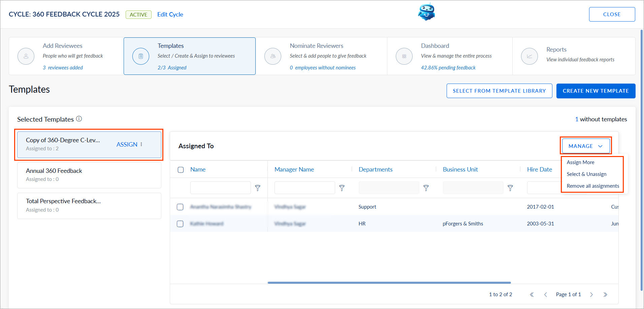Choose Select & Unassign menu option
The width and height of the screenshot is (644, 309).
pos(586,174)
